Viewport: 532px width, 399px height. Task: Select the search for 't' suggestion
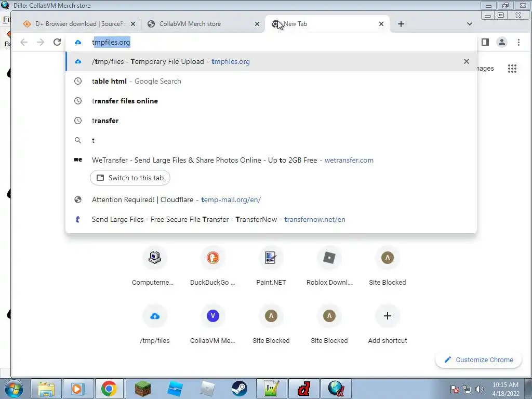[x=271, y=140]
